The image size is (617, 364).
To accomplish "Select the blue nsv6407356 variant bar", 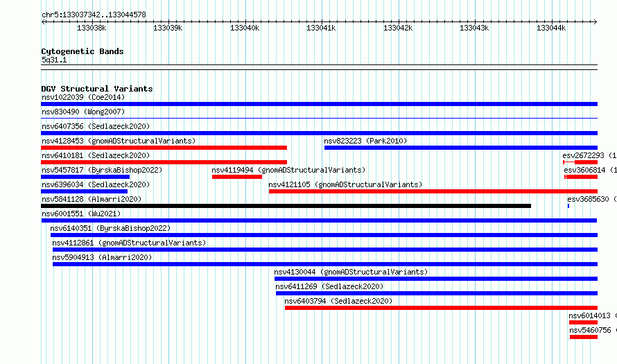I will click(x=319, y=133).
